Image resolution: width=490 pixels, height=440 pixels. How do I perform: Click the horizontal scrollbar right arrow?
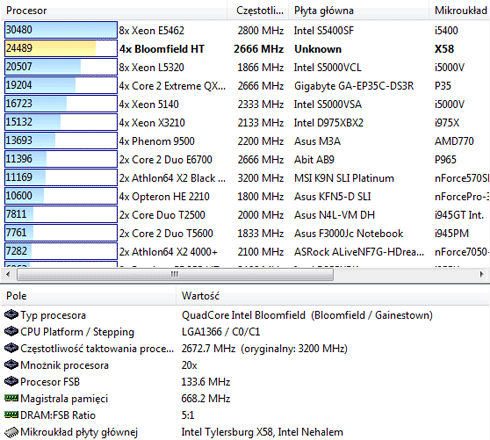pos(481,274)
